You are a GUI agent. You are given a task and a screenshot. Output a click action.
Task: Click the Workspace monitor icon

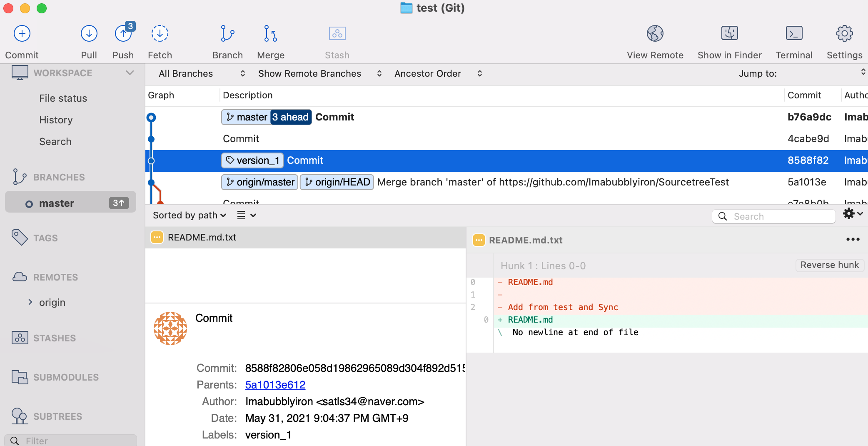tap(20, 73)
